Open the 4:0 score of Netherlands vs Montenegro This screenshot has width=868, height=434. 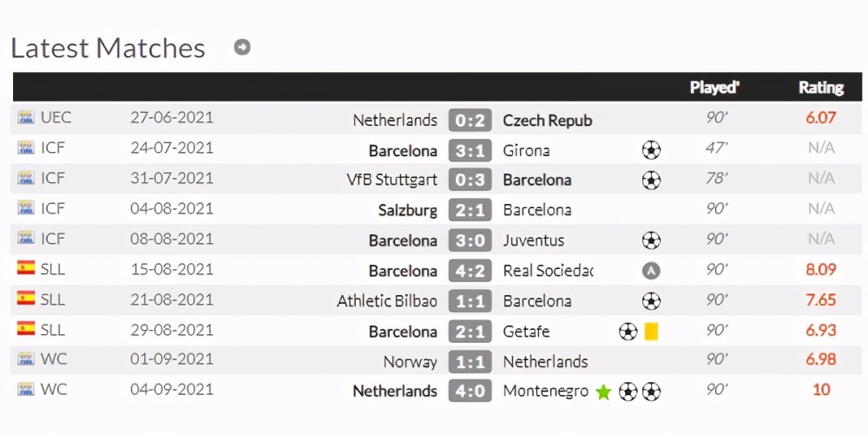pos(470,391)
